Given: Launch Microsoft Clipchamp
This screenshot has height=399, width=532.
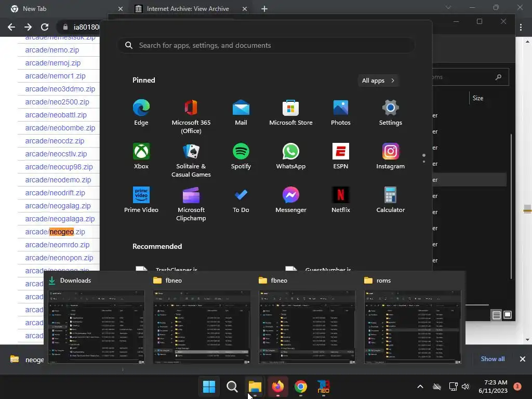Looking at the screenshot, I should (x=191, y=204).
